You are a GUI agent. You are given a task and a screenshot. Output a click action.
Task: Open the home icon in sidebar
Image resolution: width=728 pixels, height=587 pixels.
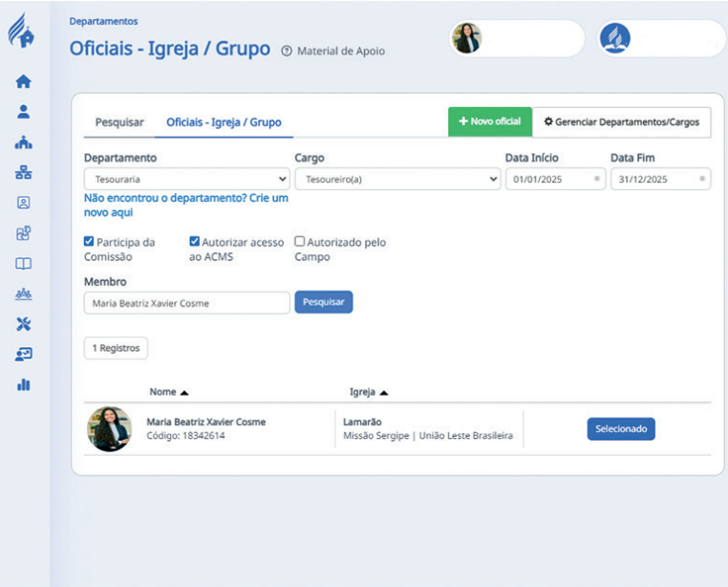pyautogui.click(x=24, y=82)
